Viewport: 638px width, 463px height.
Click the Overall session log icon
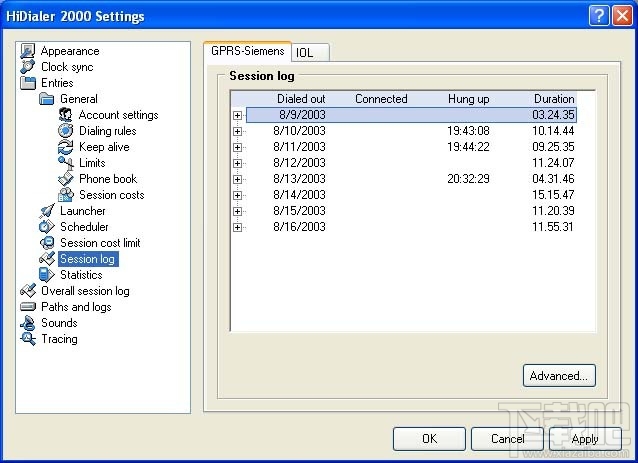28,291
